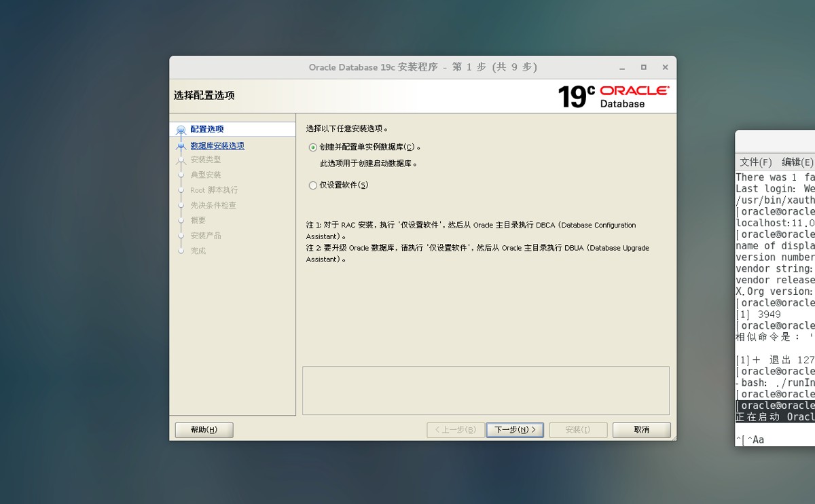This screenshot has height=504, width=815.
Task: Click the empty message area box
Action: pos(486,391)
